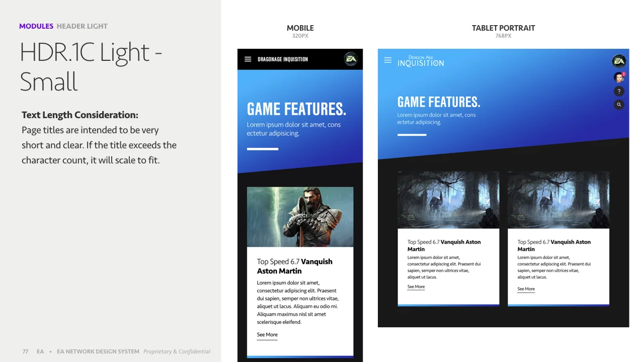Image resolution: width=644 pixels, height=362 pixels.
Task: Click GAME FEATURES title in the mobile mockup
Action: [296, 109]
